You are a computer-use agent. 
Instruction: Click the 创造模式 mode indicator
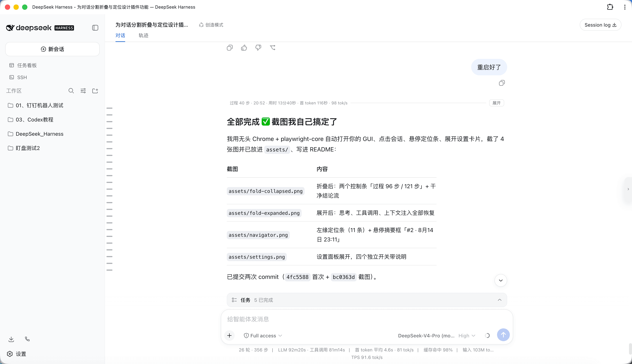pyautogui.click(x=211, y=25)
